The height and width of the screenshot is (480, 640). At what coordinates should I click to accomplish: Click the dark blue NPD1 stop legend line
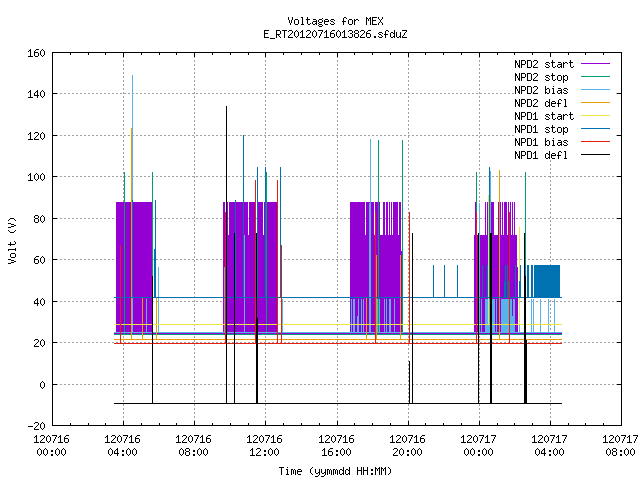coord(596,129)
